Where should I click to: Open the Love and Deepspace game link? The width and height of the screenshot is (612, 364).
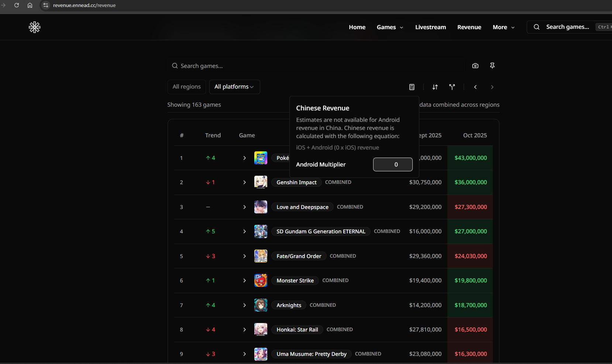click(302, 207)
